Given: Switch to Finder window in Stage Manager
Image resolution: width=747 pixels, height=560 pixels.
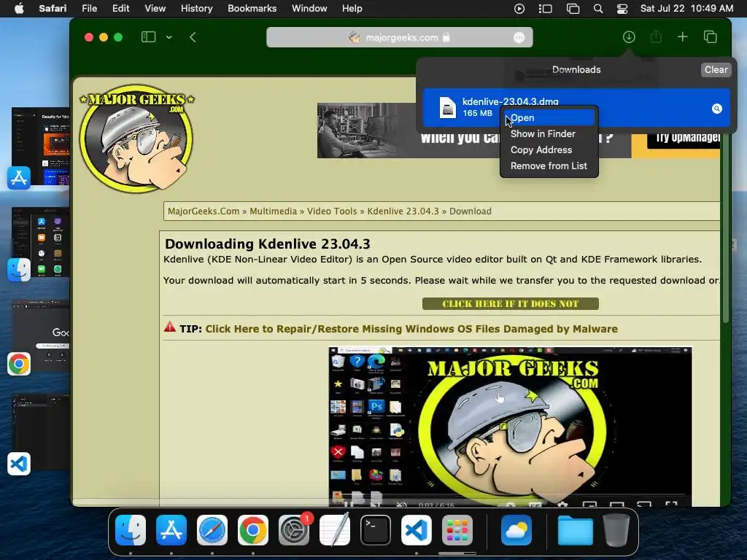Looking at the screenshot, I should point(41,244).
